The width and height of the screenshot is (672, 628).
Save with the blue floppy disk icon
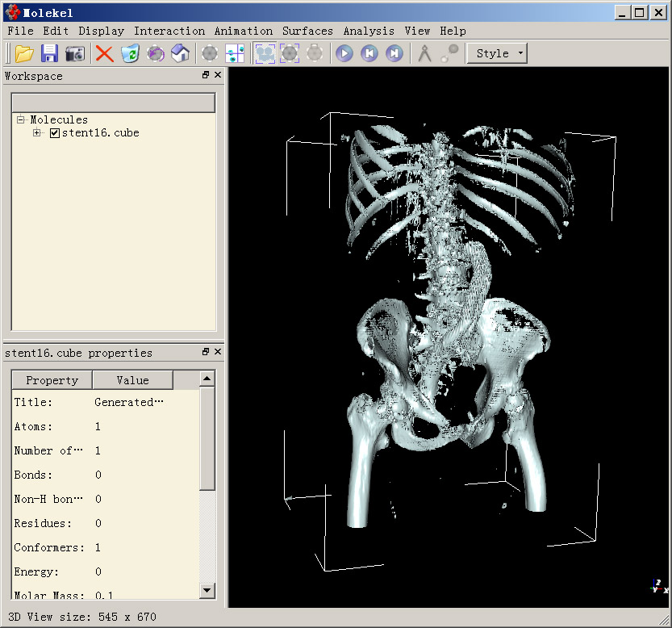[x=49, y=53]
